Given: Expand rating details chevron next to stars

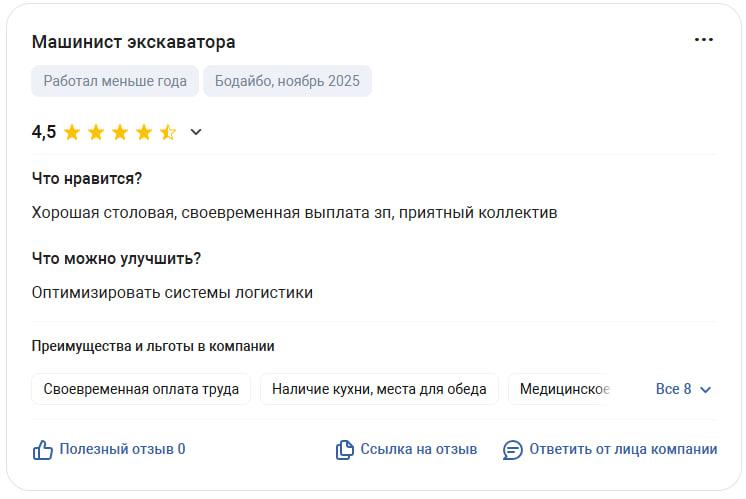Looking at the screenshot, I should click(196, 132).
